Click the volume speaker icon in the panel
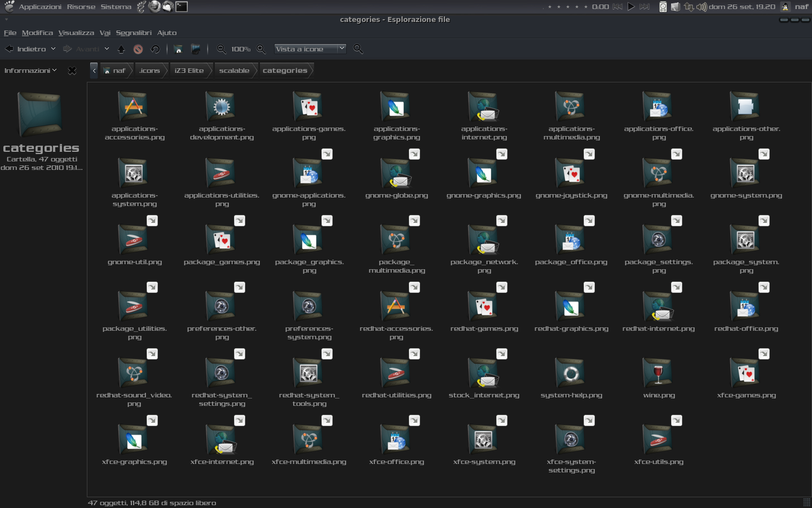The height and width of the screenshot is (508, 812). point(701,7)
